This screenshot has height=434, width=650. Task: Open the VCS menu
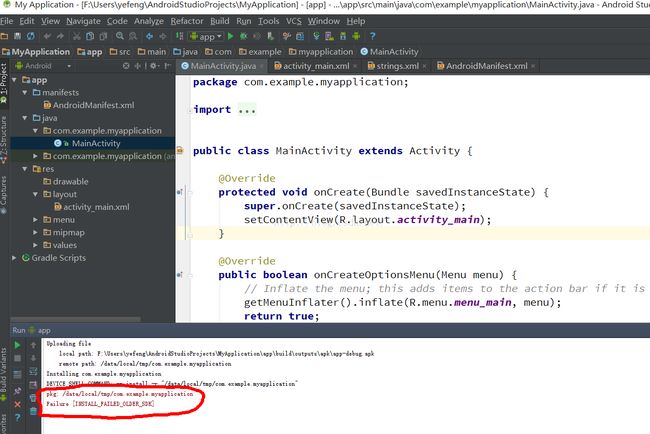[x=293, y=21]
